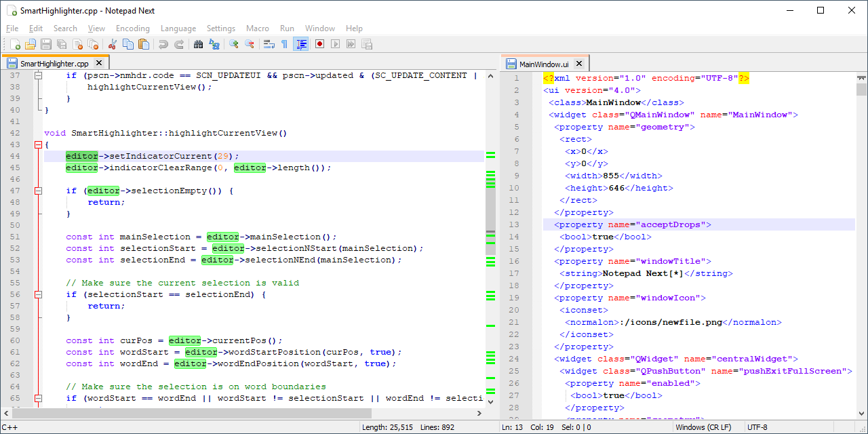Zoom in on the text
This screenshot has width=868, height=434.
click(234, 43)
